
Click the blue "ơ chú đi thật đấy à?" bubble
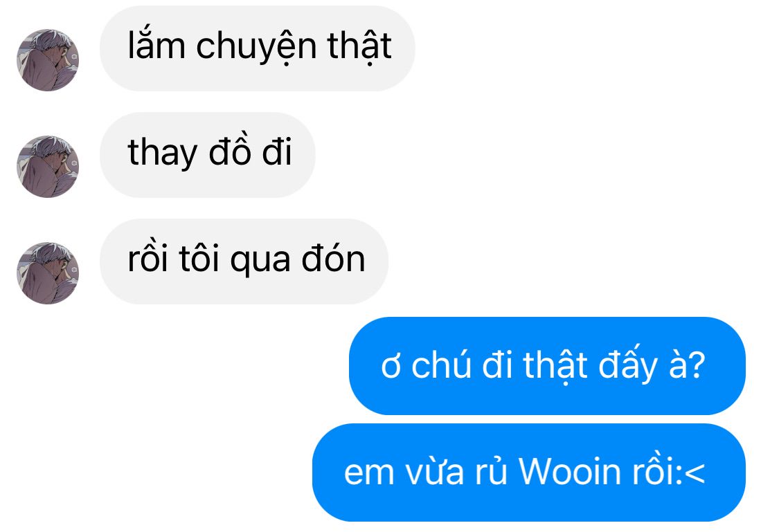(548, 366)
